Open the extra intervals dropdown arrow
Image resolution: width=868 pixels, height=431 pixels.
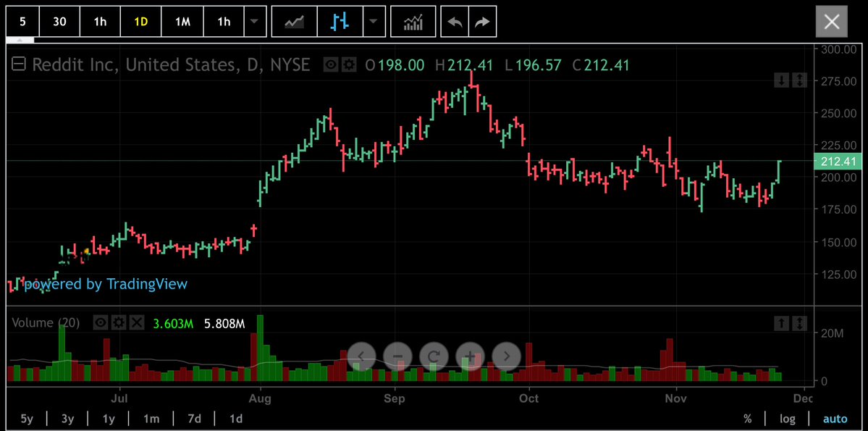tap(254, 21)
